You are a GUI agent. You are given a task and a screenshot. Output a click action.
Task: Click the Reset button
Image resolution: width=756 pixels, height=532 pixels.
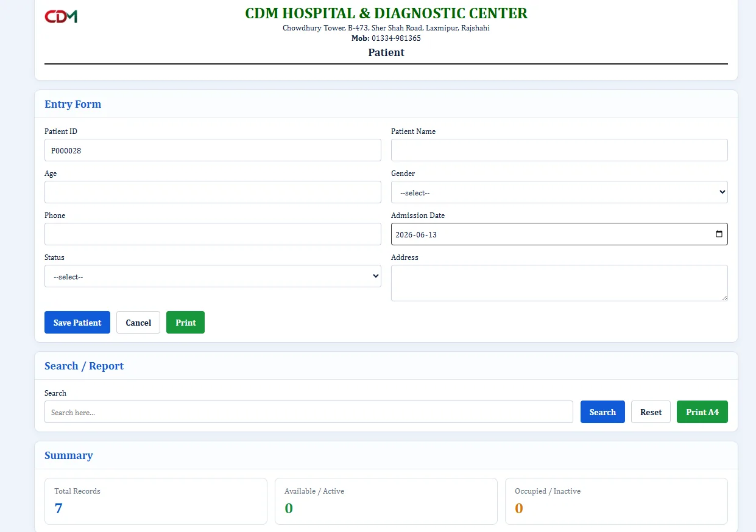click(651, 412)
